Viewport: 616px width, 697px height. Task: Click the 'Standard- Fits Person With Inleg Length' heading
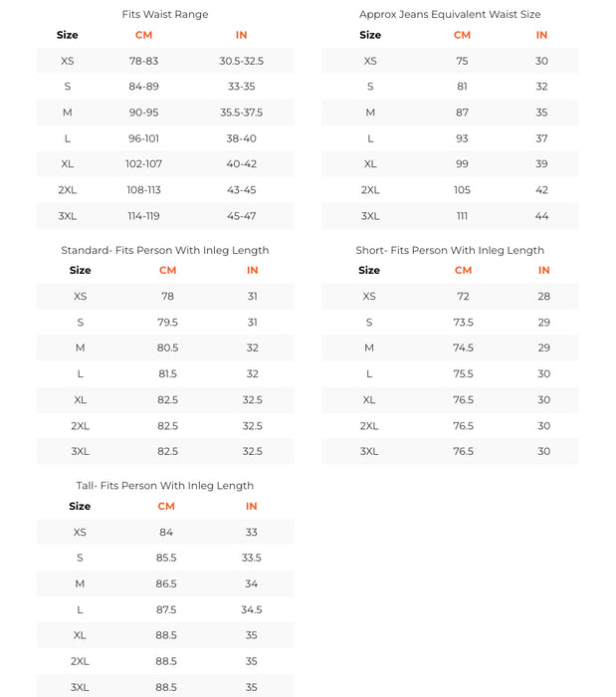(165, 250)
